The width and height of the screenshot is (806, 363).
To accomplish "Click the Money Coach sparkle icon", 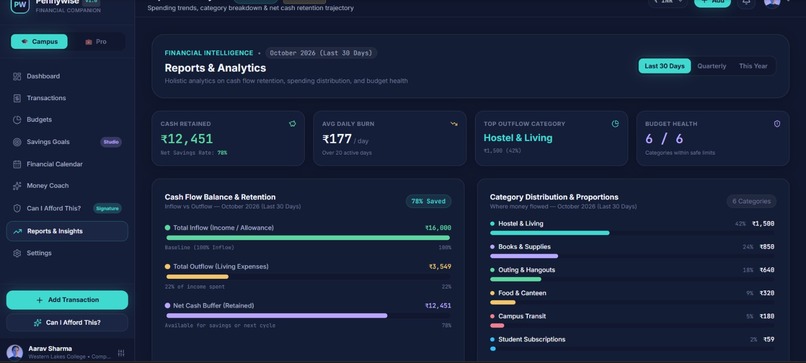I will pyautogui.click(x=17, y=186).
